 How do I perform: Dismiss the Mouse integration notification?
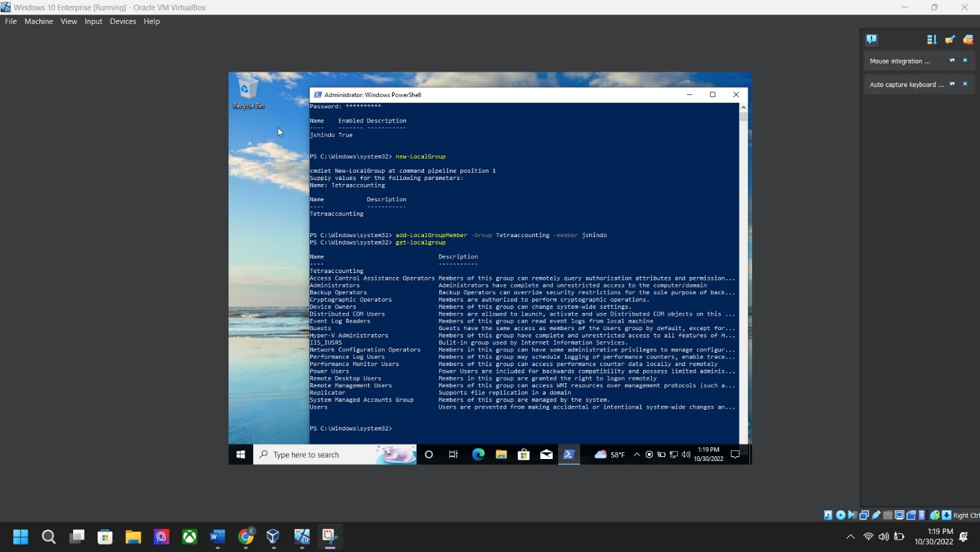[965, 60]
